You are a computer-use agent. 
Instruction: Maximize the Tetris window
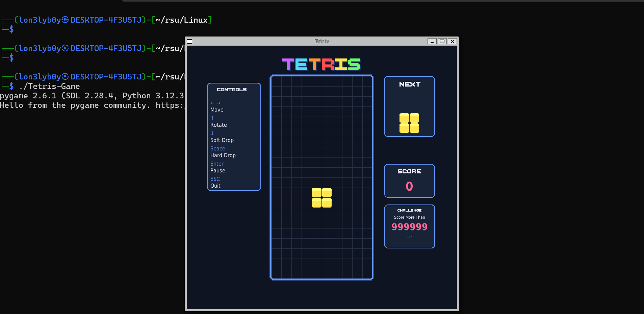442,41
